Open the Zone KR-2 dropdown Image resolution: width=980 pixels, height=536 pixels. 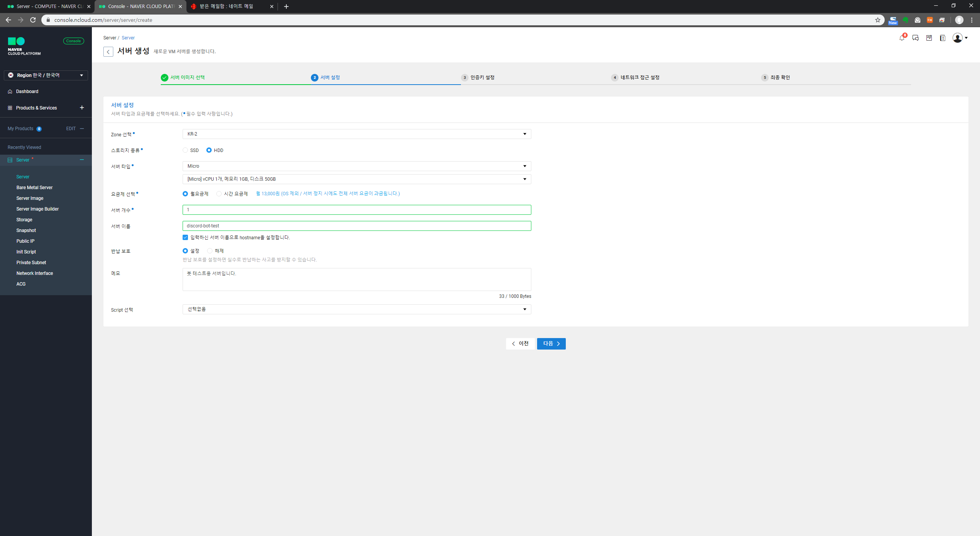click(356, 134)
